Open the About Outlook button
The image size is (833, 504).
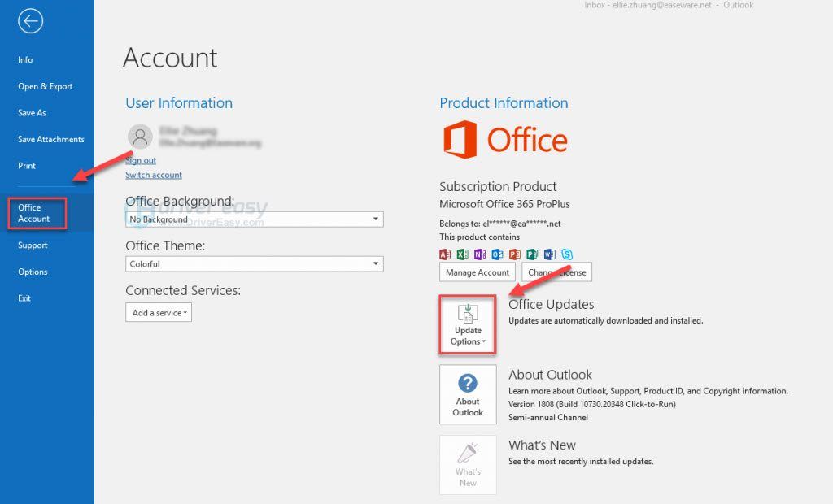tap(468, 393)
